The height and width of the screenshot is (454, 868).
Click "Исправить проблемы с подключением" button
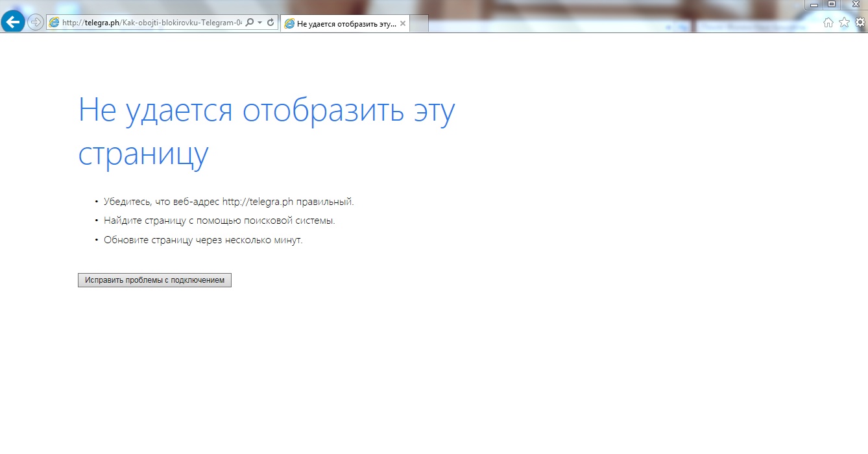(x=154, y=280)
